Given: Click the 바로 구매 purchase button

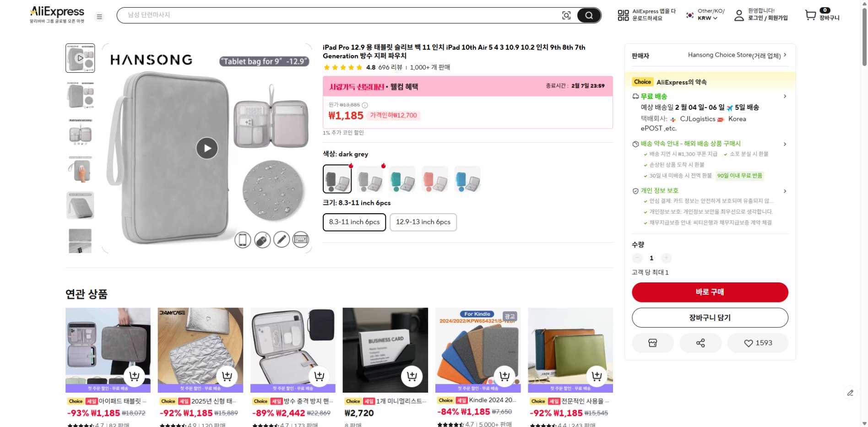Looking at the screenshot, I should (x=710, y=292).
